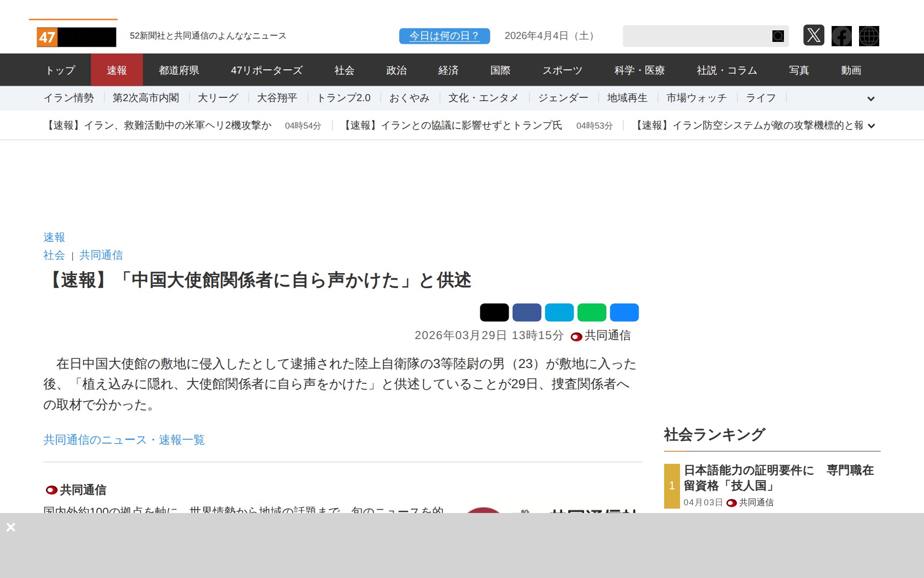This screenshot has height=578, width=924.
Task: Share article via light blue share button
Action: [x=559, y=313]
